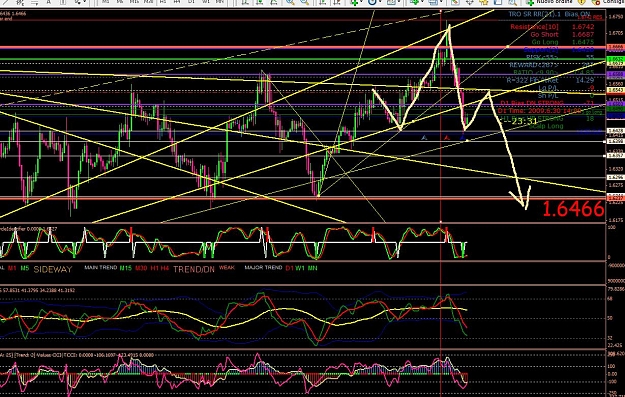Click the red M30 trend indicator label

pos(141,268)
